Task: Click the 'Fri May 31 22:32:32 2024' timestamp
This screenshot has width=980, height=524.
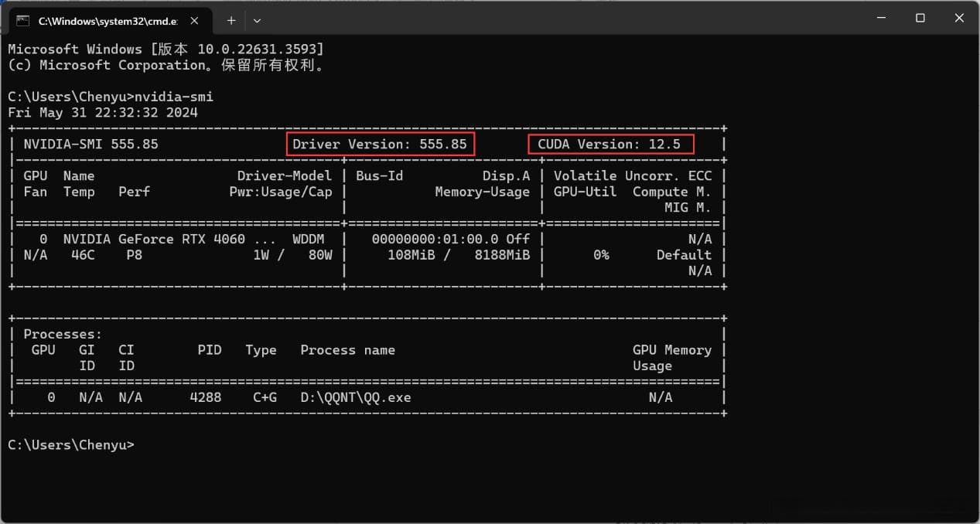Action: [103, 112]
